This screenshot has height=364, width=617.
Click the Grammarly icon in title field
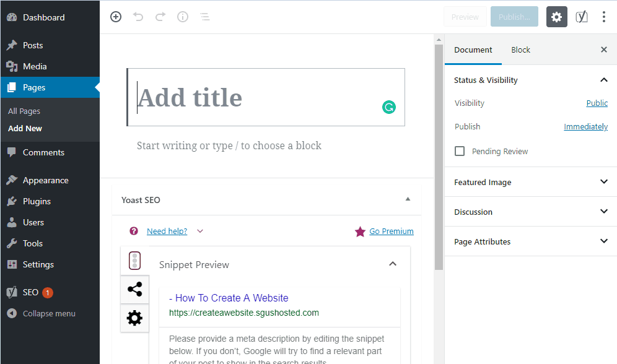[x=389, y=107]
